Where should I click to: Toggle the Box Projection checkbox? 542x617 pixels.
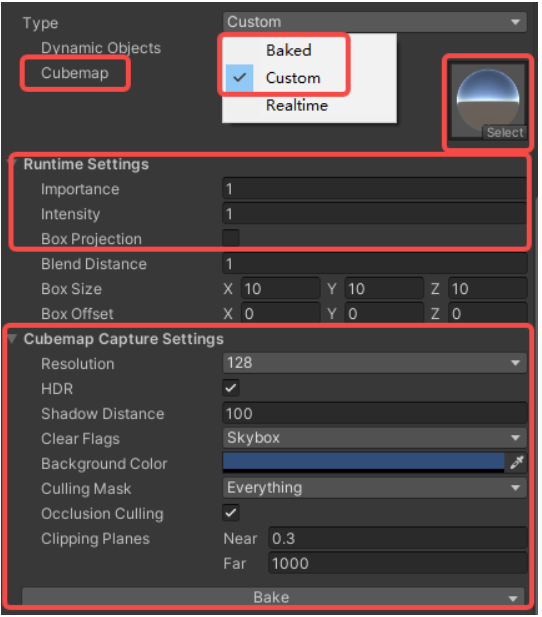tap(231, 238)
